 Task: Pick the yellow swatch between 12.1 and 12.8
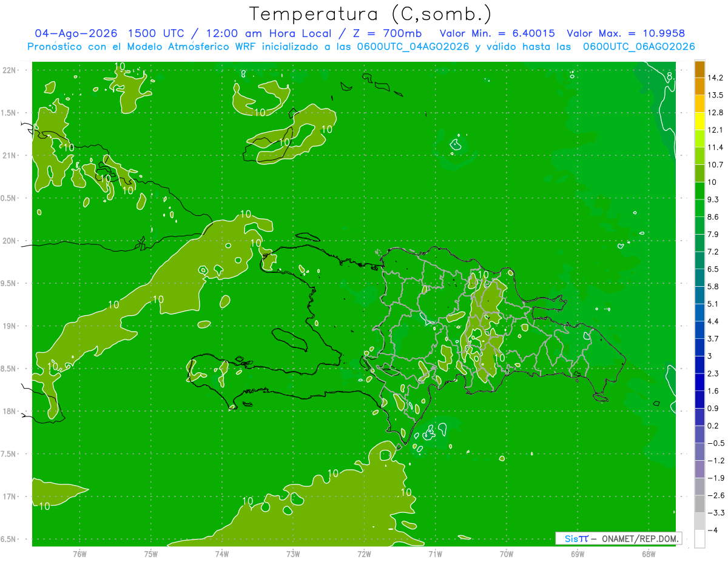699,121
